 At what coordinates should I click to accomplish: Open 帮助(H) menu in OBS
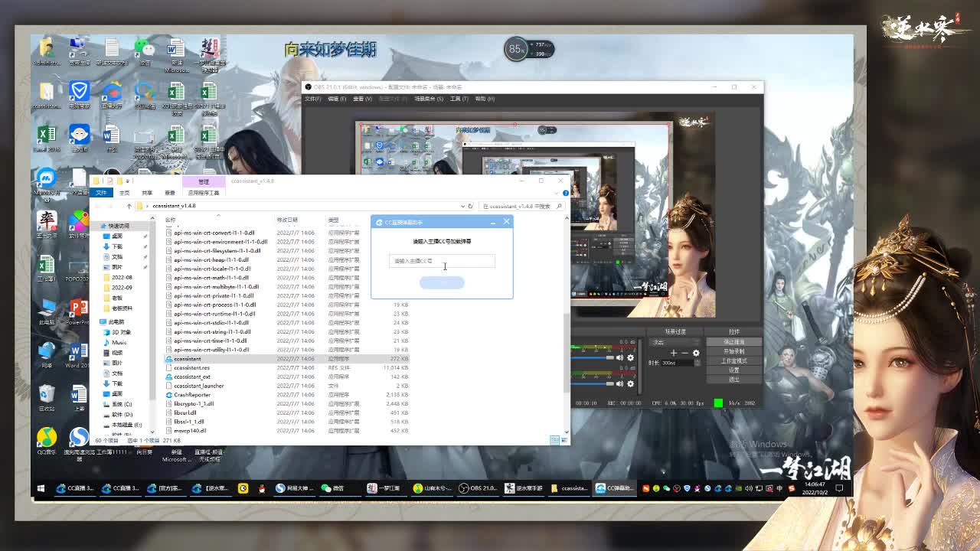pyautogui.click(x=485, y=99)
